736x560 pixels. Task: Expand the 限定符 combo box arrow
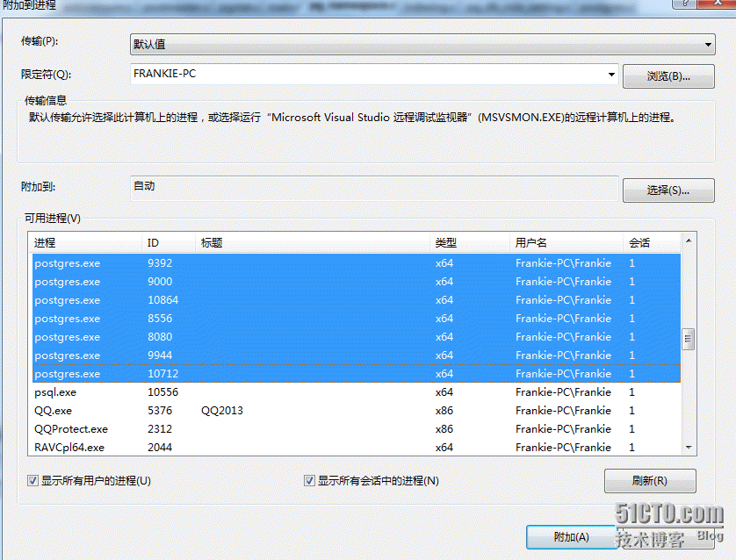tap(611, 74)
